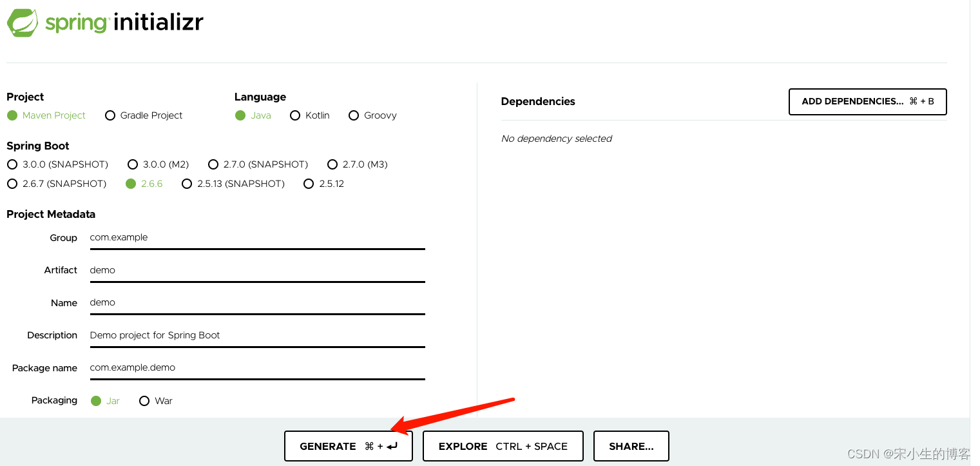The height and width of the screenshot is (466, 980).
Task: Choose Groovy as the language
Action: pyautogui.click(x=372, y=115)
